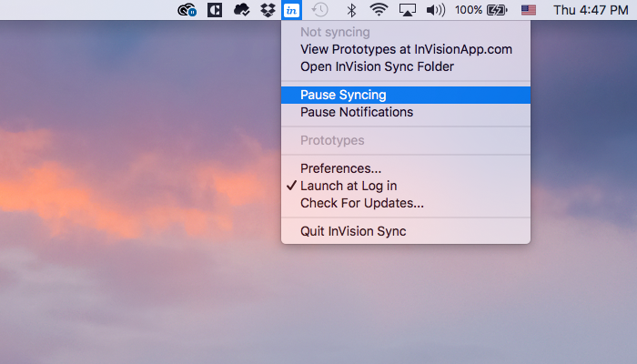The height and width of the screenshot is (364, 637).
Task: Open Preferences... from the InVision menu
Action: pos(406,168)
